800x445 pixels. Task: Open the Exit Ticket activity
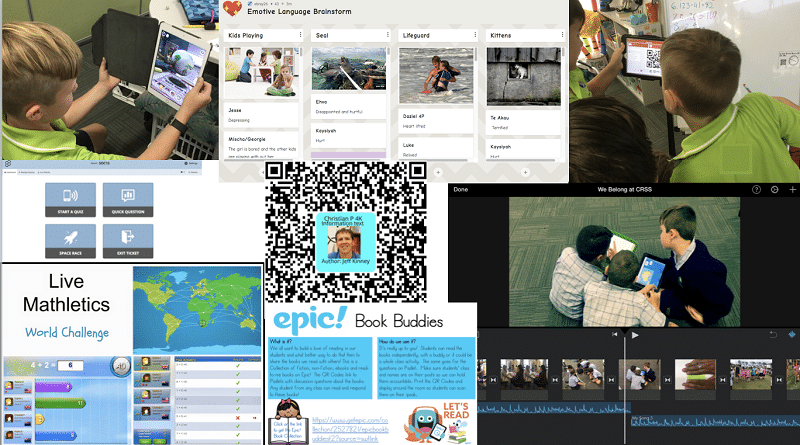129,239
